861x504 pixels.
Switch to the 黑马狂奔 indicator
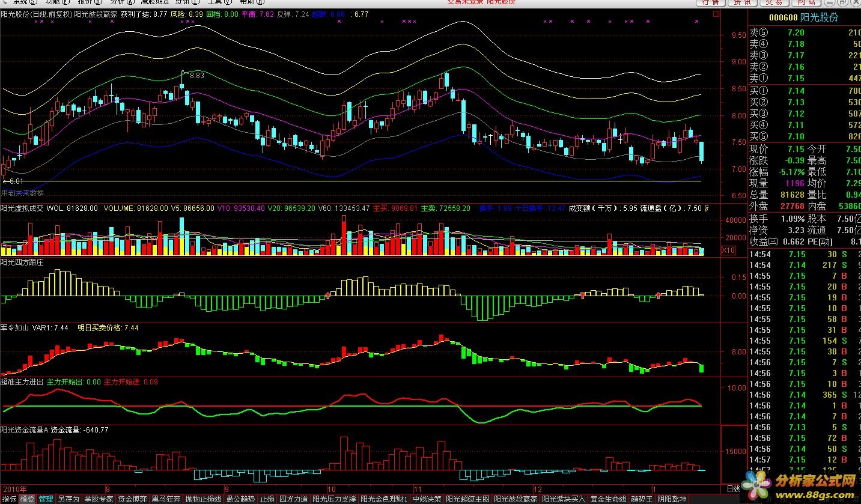[166, 499]
